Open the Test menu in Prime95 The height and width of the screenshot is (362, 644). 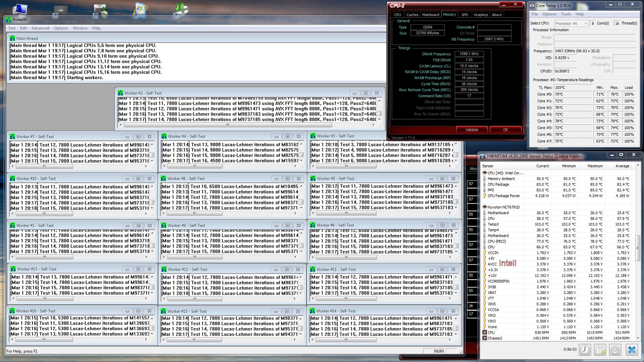pyautogui.click(x=12, y=28)
